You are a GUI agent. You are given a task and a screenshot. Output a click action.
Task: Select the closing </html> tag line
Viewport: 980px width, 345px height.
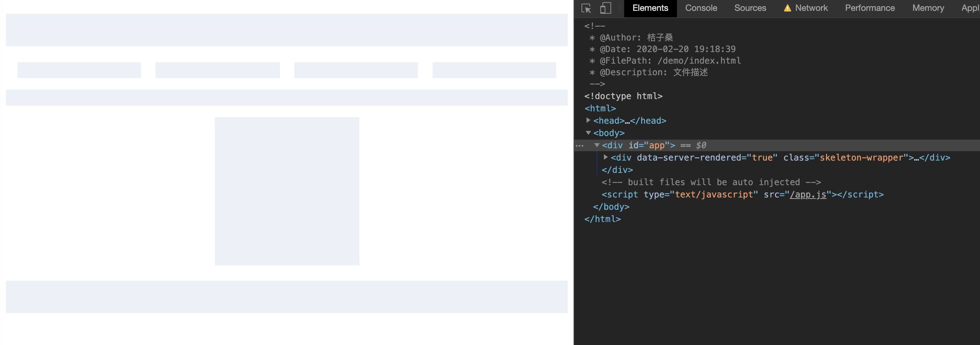[x=602, y=219]
